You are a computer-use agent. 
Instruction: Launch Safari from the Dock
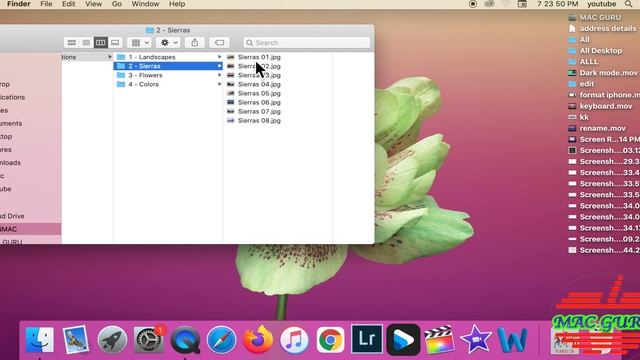221,340
